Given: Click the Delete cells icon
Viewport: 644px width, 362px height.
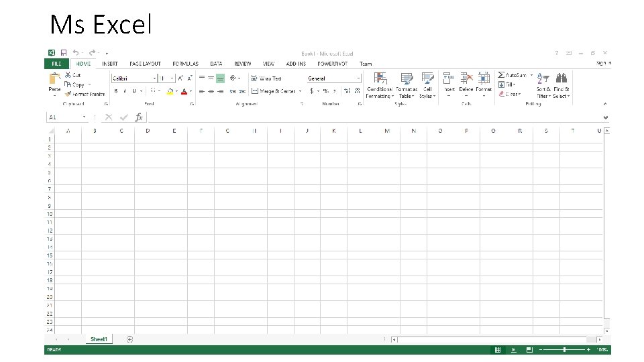Looking at the screenshot, I should 466,78.
